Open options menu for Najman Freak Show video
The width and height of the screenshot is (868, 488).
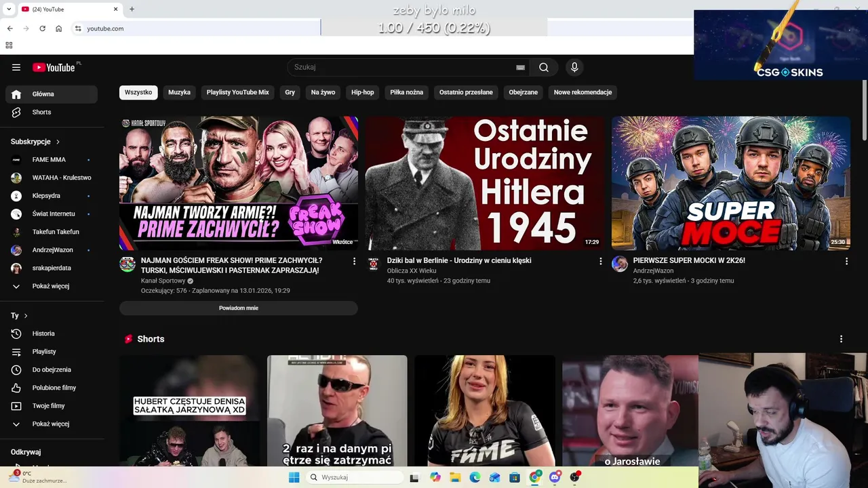354,261
